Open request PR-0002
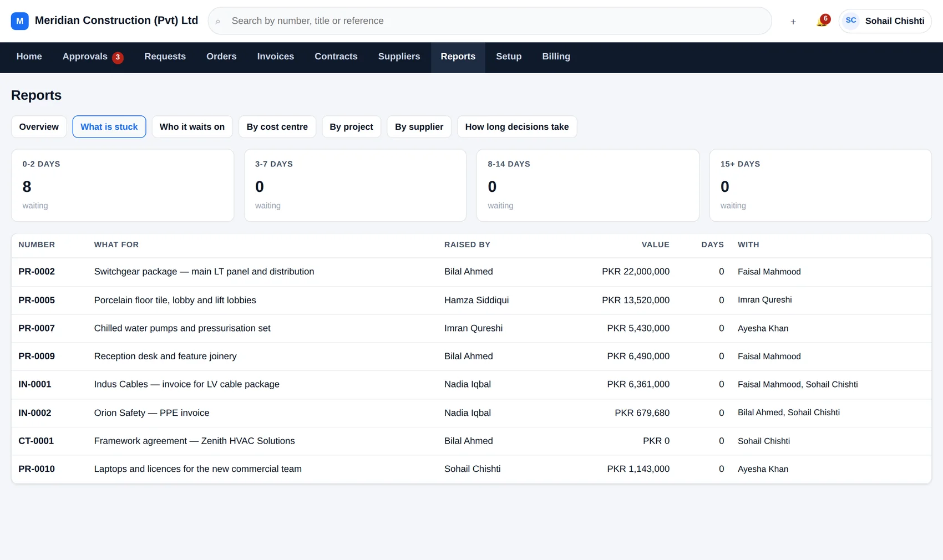The width and height of the screenshot is (943, 560). [471, 272]
